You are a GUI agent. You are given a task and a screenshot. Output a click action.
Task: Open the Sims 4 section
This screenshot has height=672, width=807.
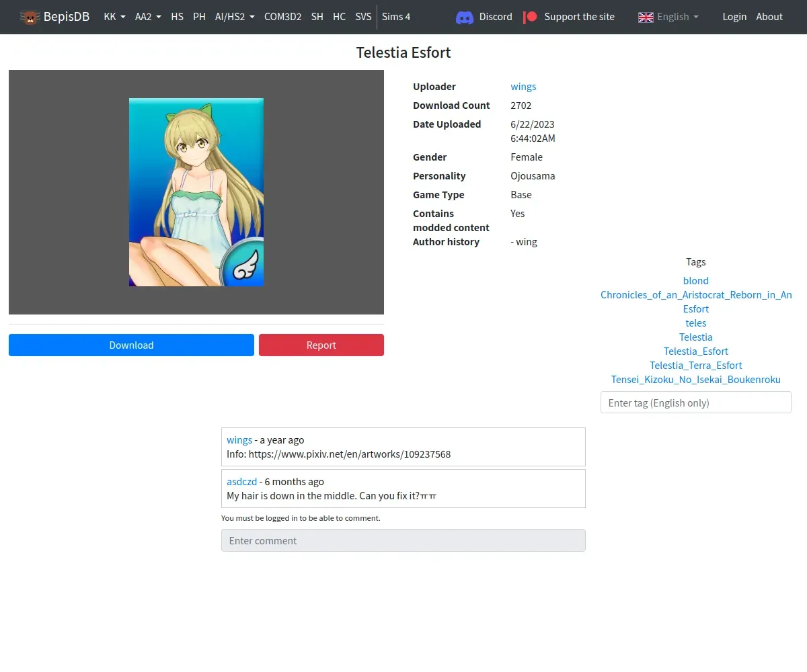coord(396,17)
